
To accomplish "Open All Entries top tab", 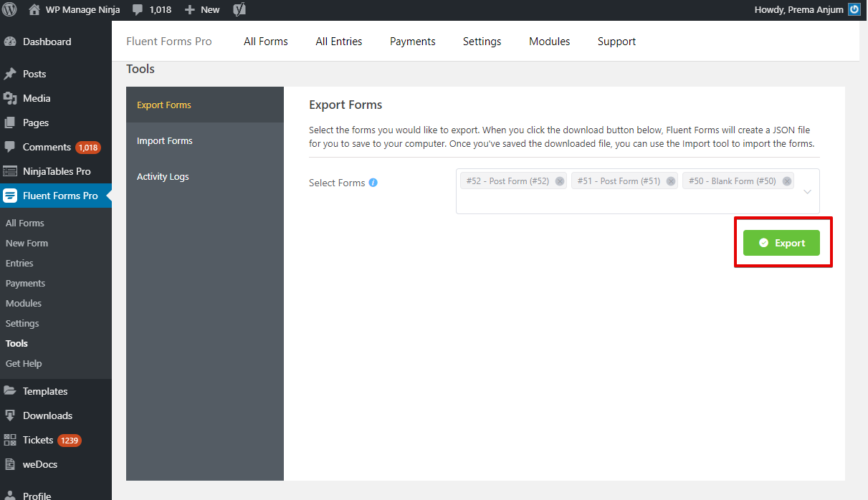I will pyautogui.click(x=339, y=42).
